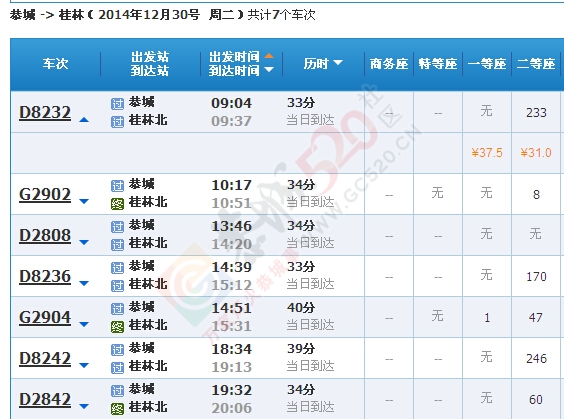This screenshot has width=564, height=419.
Task: Sort by 历时 duration header
Action: [323, 64]
